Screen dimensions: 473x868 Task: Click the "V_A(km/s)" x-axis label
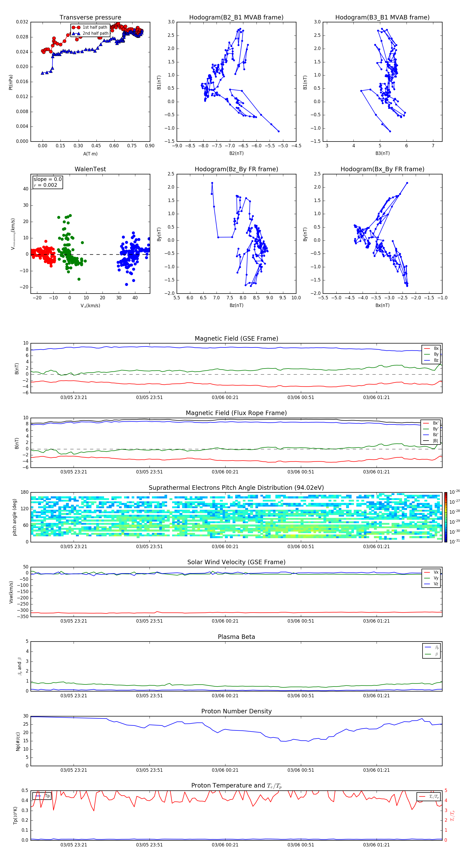[x=90, y=306]
